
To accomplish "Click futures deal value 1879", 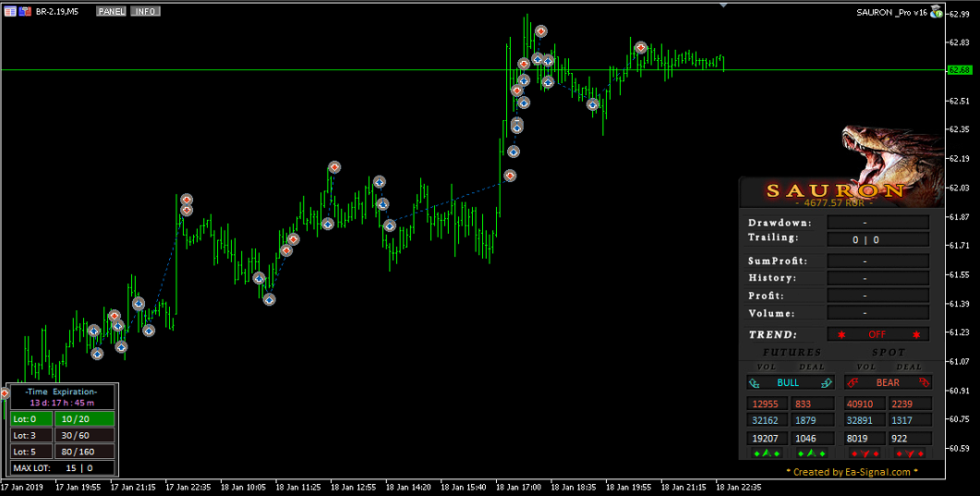I will tap(812, 420).
